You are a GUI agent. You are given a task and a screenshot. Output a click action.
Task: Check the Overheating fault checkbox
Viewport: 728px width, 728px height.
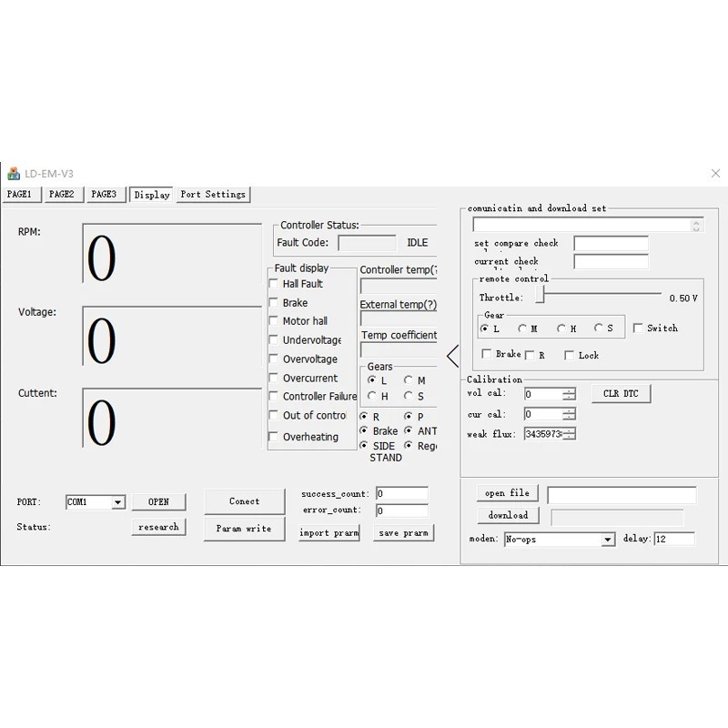273,437
